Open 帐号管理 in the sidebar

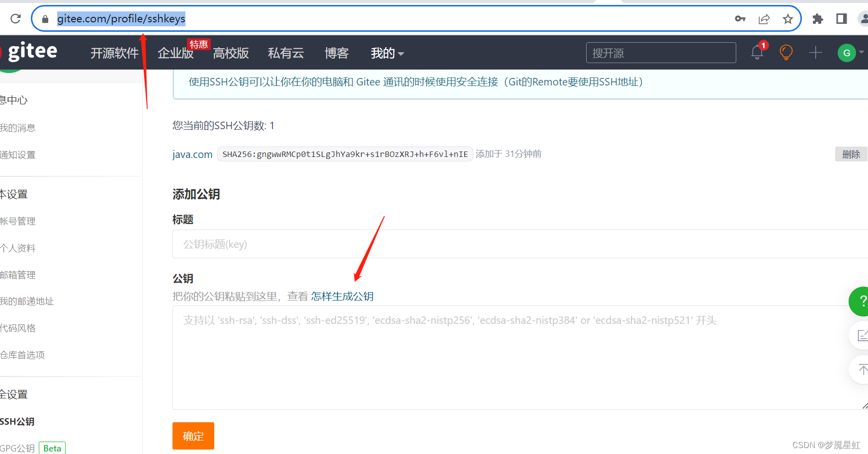18,221
